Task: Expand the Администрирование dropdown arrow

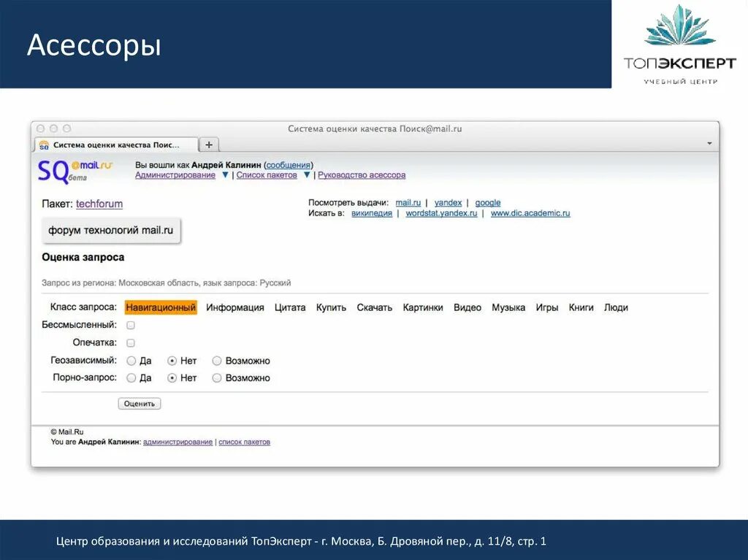Action: click(x=225, y=175)
